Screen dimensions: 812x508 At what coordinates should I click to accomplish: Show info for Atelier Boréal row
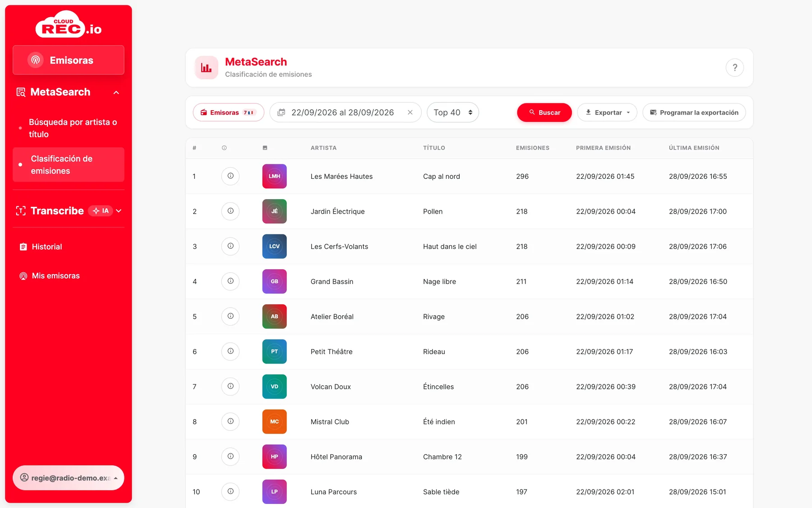(230, 316)
